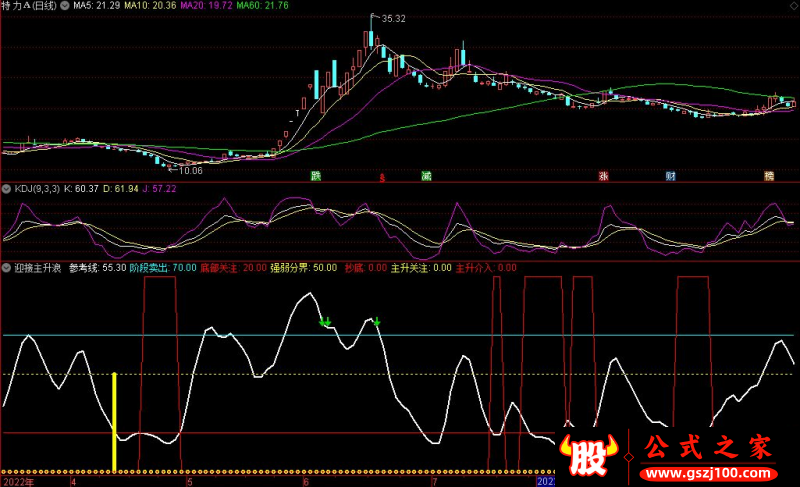Click the 迎接主升浪 indicator name
This screenshot has width=800, height=487.
click(x=38, y=268)
